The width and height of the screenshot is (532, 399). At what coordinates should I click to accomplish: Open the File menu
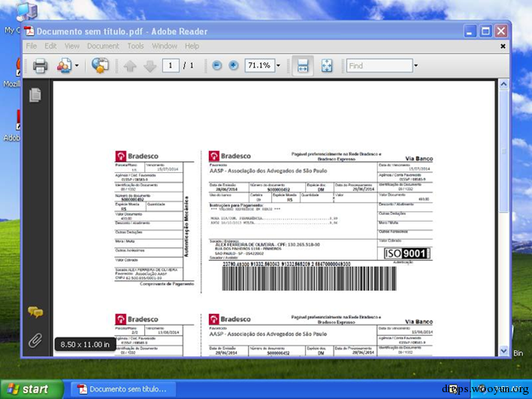(x=32, y=46)
